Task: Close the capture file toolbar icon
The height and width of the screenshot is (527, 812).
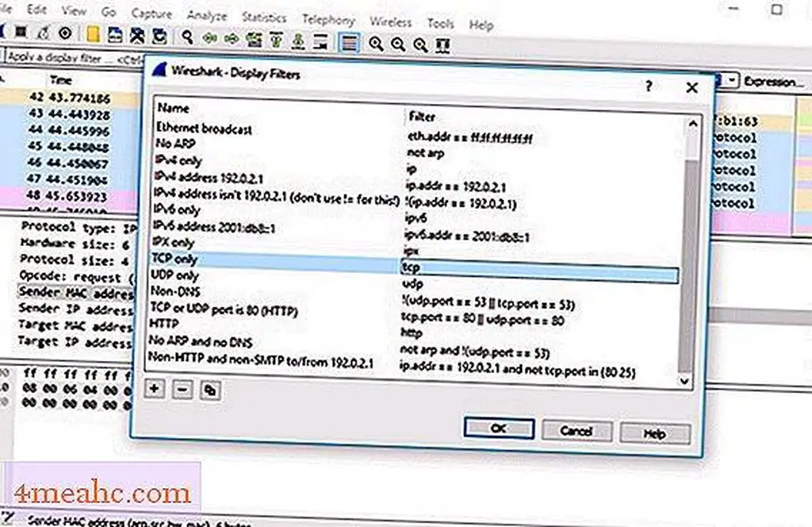Action: tap(136, 35)
